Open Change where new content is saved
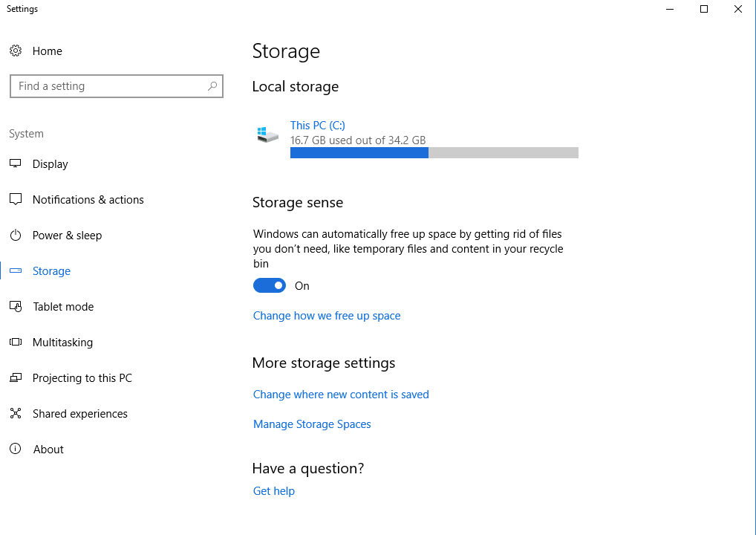This screenshot has height=535, width=756. [x=341, y=395]
